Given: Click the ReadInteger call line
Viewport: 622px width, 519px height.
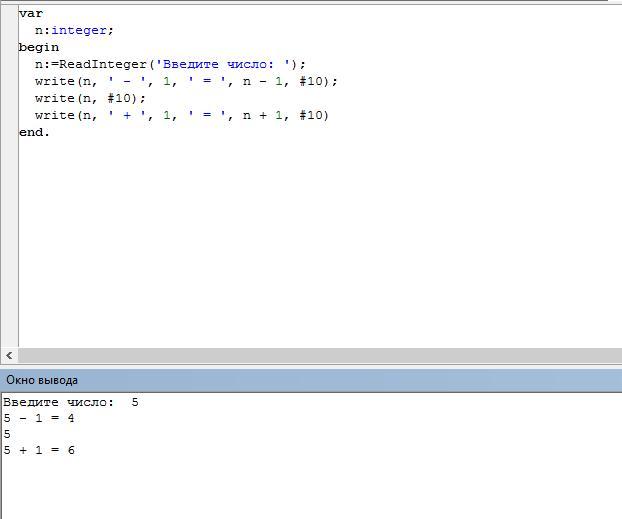Looking at the screenshot, I should 171,64.
